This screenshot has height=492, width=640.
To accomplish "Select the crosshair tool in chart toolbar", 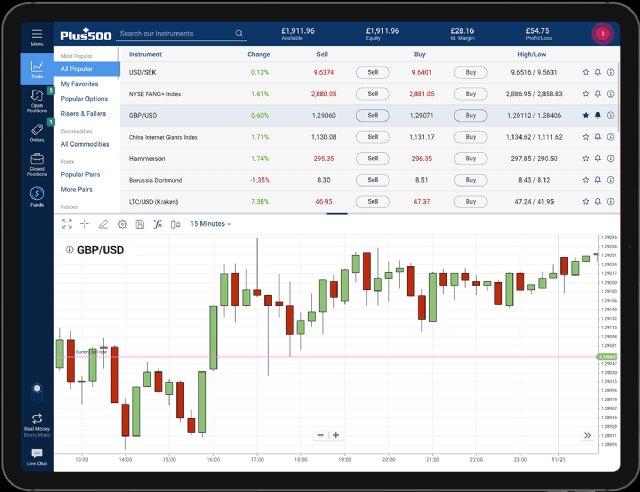I will tap(85, 224).
